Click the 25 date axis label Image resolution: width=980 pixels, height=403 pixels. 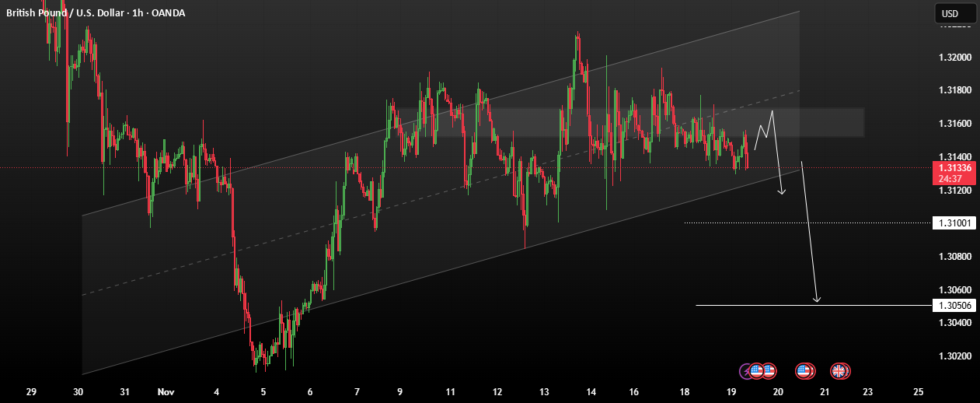pyautogui.click(x=919, y=392)
